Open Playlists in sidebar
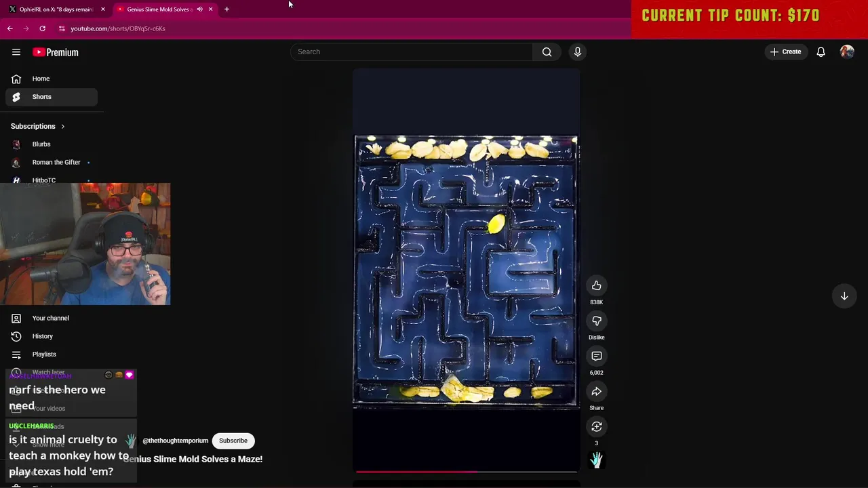868x488 pixels. [x=52, y=354]
